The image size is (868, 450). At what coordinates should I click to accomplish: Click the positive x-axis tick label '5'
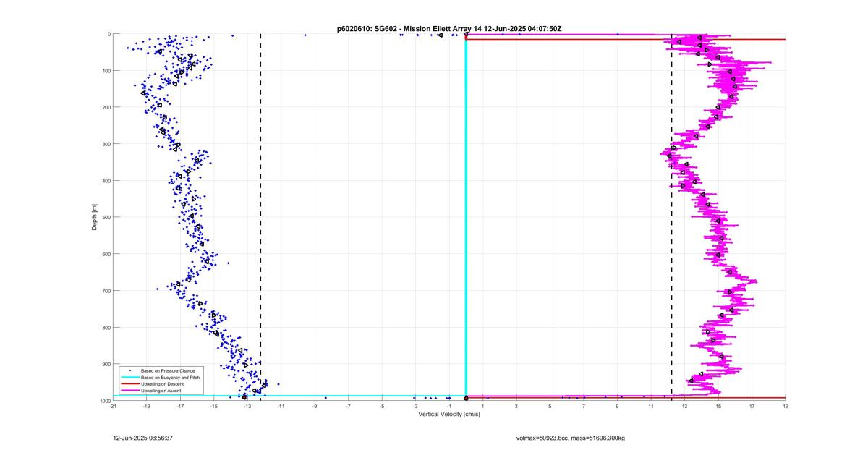pos(550,406)
